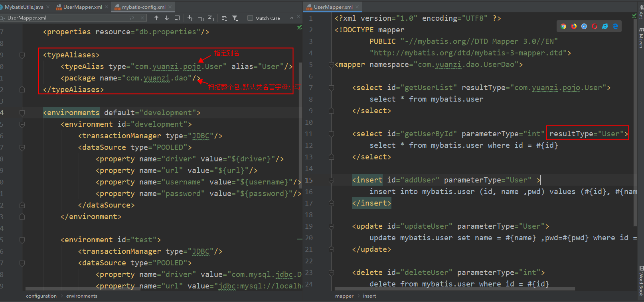Image resolution: width=644 pixels, height=302 pixels.
Task: Fold the updateUser update block
Action: pos(331,226)
